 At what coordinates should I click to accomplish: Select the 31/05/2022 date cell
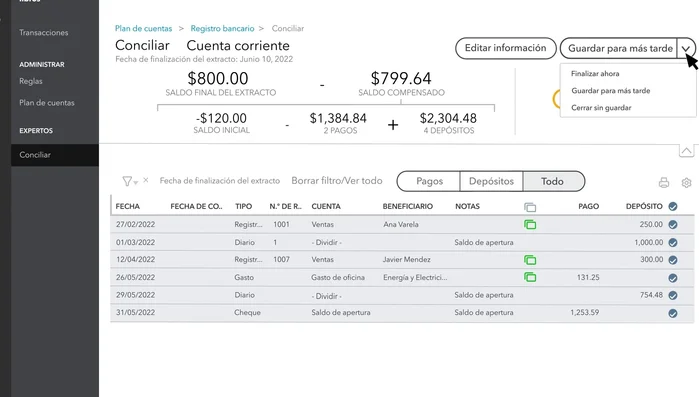tap(136, 312)
